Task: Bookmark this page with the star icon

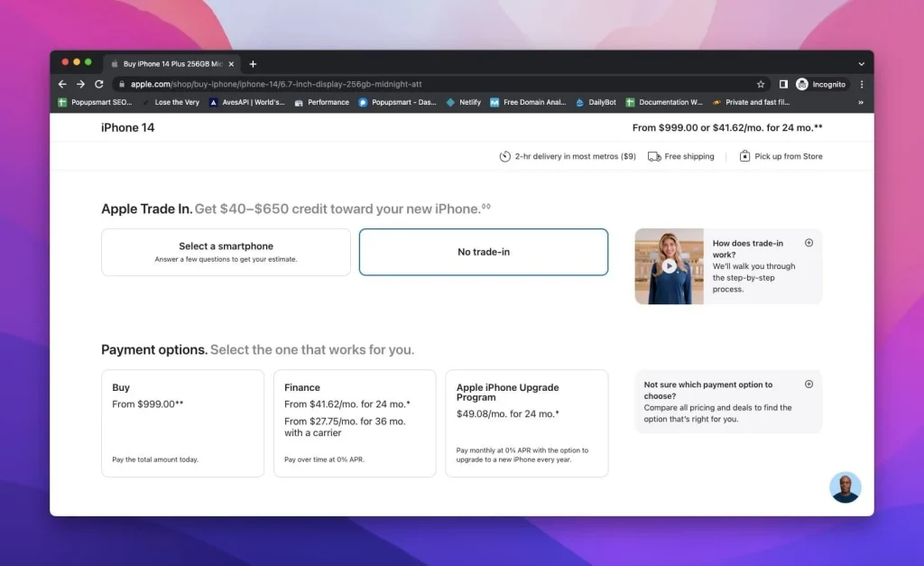Action: click(x=761, y=84)
